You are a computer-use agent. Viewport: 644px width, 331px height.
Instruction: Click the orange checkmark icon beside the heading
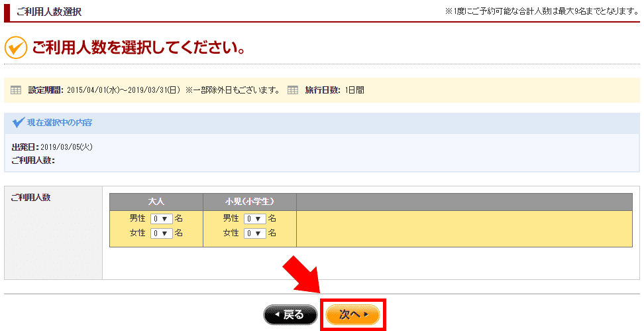click(x=15, y=48)
